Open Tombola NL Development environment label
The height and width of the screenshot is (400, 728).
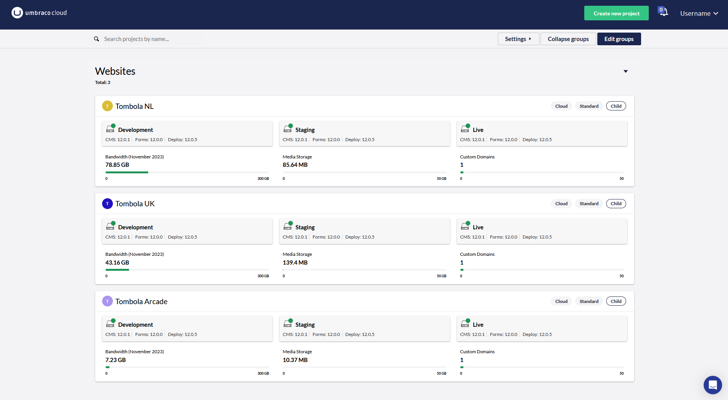[x=135, y=130]
